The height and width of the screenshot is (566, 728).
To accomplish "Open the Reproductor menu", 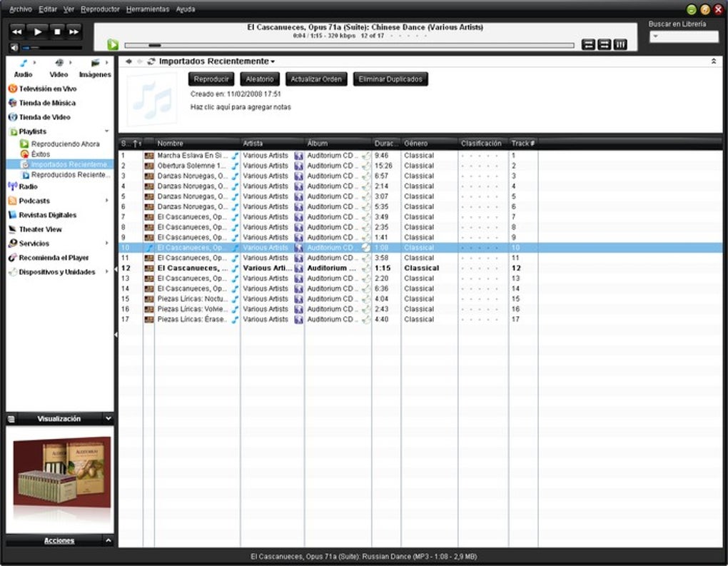I will [98, 9].
